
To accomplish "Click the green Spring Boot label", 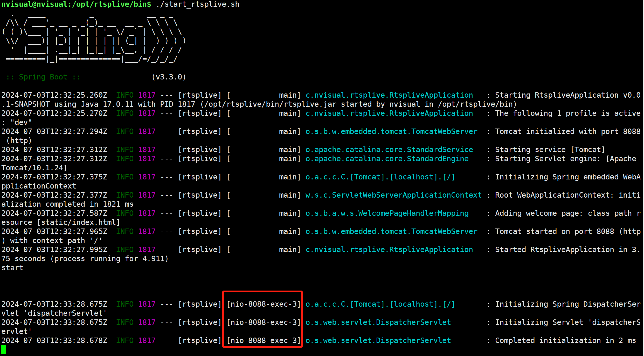I will (x=43, y=77).
